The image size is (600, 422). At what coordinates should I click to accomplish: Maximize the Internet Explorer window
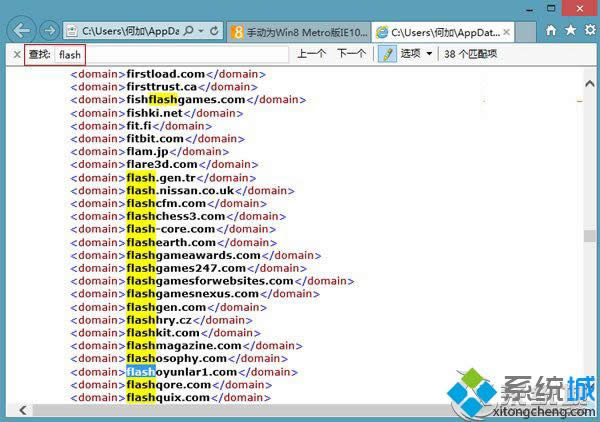(551, 8)
